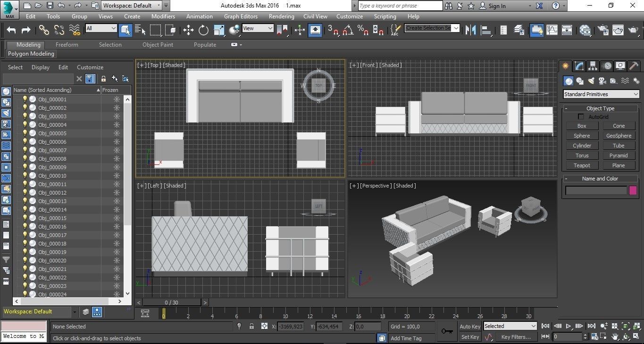Toggle visibility bulb of Obj_000005
644x344 pixels.
coord(25,133)
